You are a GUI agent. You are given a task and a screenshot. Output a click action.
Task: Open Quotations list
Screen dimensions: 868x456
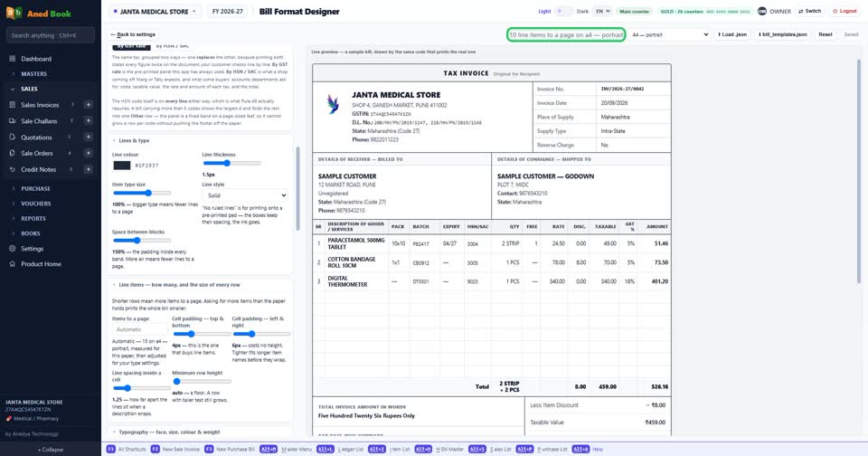click(36, 138)
